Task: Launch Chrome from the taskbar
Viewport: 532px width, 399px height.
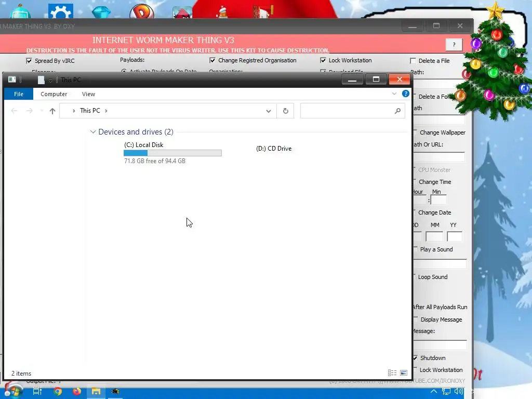Action: tap(58, 392)
